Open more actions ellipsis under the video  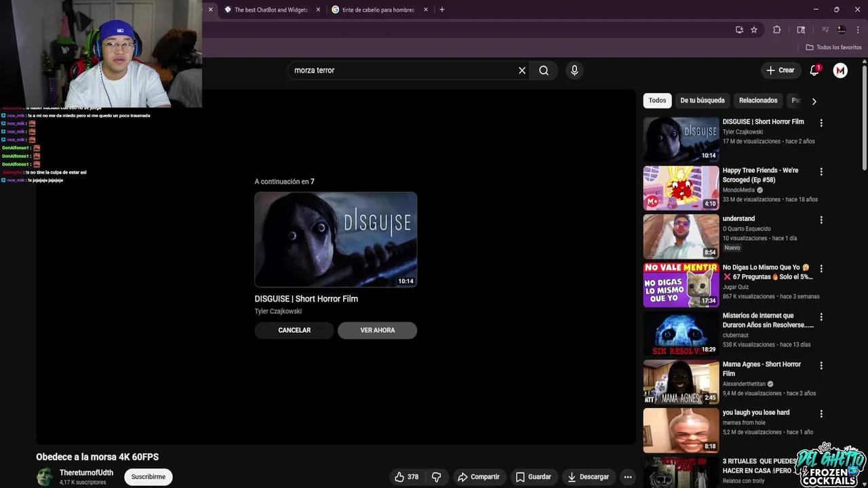[x=628, y=477]
